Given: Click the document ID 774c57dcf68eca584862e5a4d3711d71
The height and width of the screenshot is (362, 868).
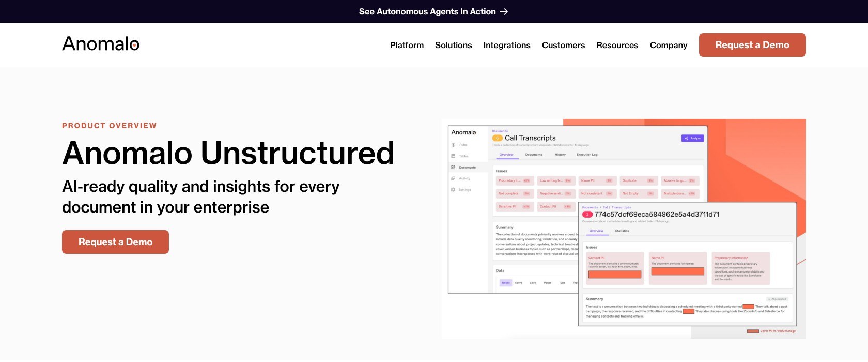Looking at the screenshot, I should pos(657,214).
